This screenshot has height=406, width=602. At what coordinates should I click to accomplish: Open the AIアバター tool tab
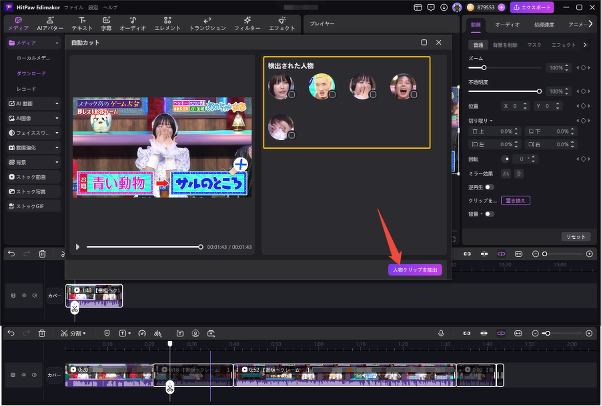50,23
